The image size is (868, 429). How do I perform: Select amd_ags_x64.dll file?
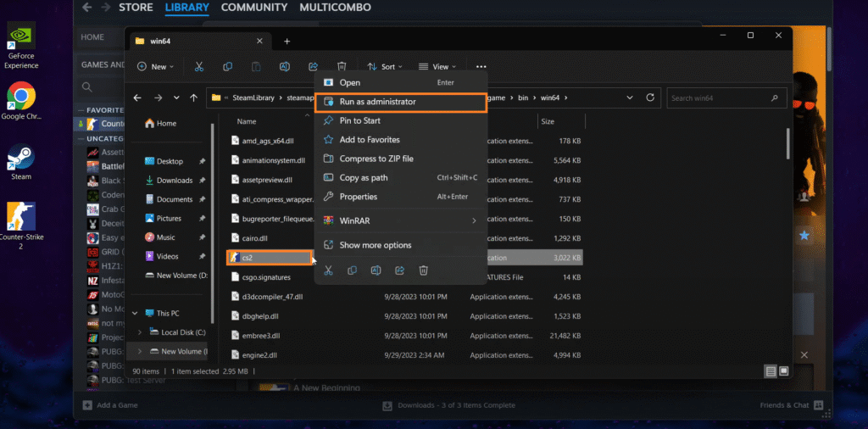[267, 141]
